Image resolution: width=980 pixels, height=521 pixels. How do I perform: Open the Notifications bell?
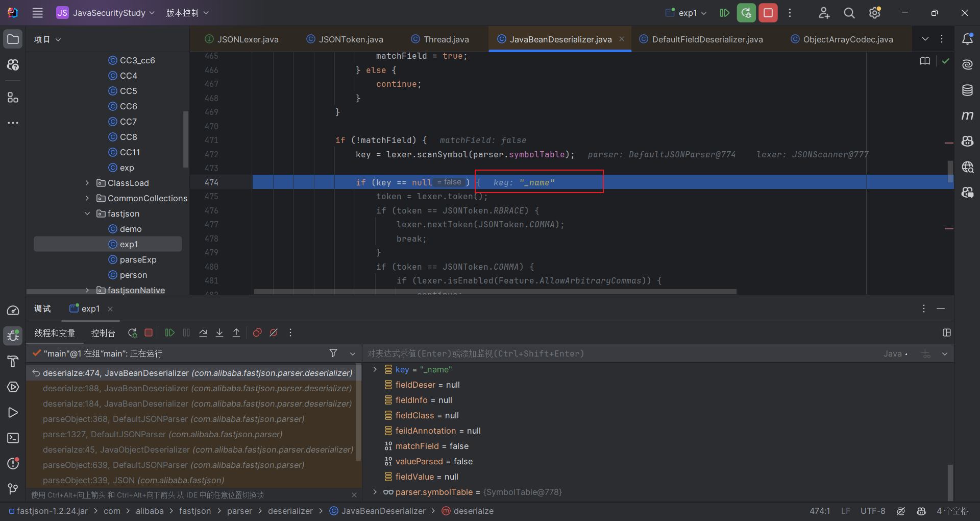[967, 39]
